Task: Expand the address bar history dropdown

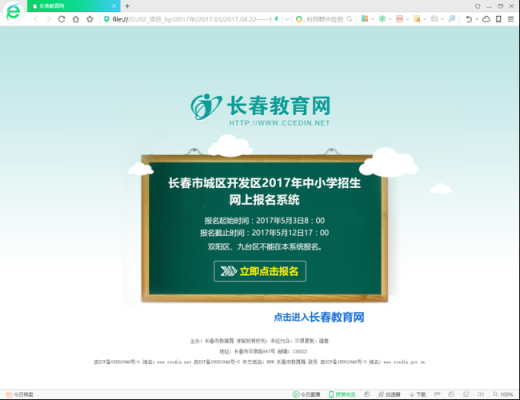Action: [x=287, y=19]
